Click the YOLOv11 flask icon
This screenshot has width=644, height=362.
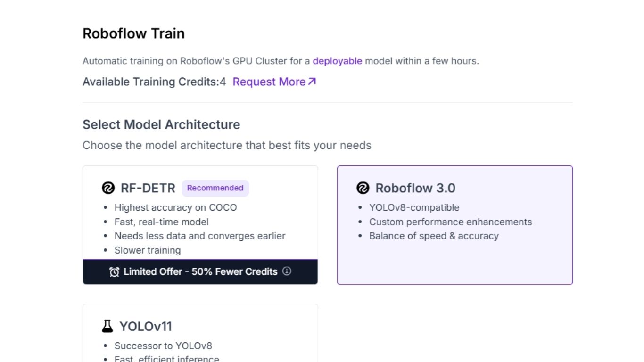107,326
